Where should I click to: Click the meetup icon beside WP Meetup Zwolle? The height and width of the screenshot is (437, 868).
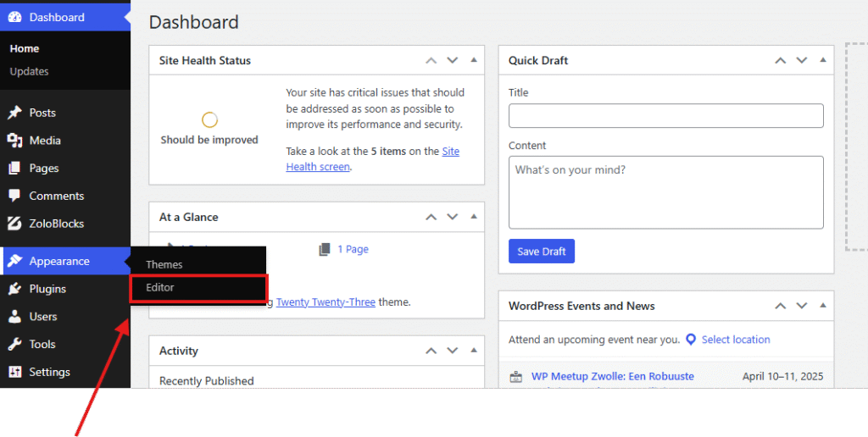[516, 377]
